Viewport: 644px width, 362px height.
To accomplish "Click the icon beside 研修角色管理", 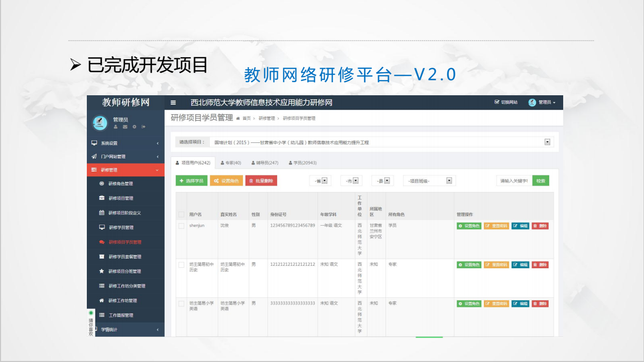I will [102, 184].
